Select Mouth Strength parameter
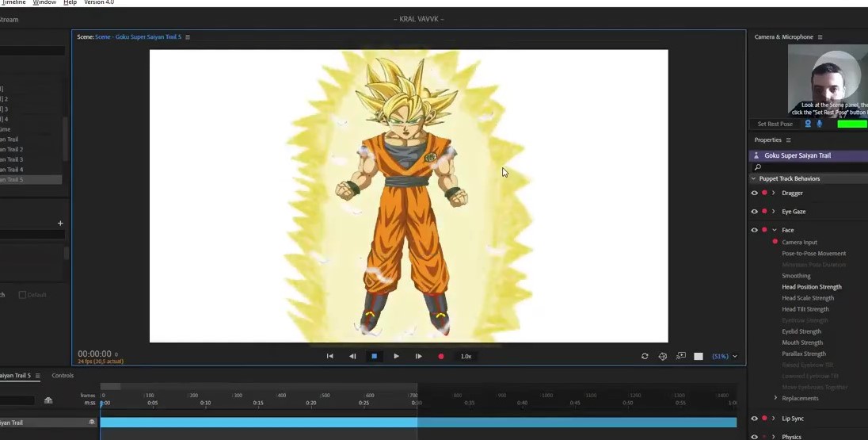This screenshot has height=440, width=868. 802,342
